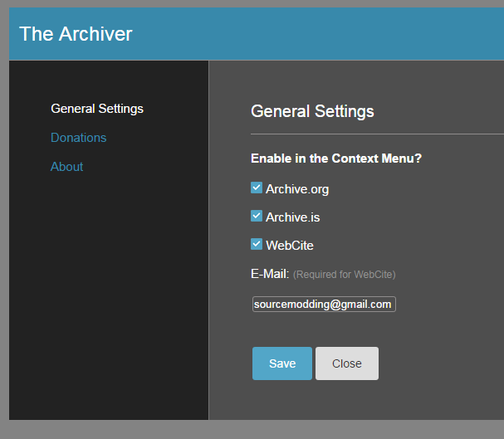Click the Archive.org label text
504x439 pixels.
297,189
